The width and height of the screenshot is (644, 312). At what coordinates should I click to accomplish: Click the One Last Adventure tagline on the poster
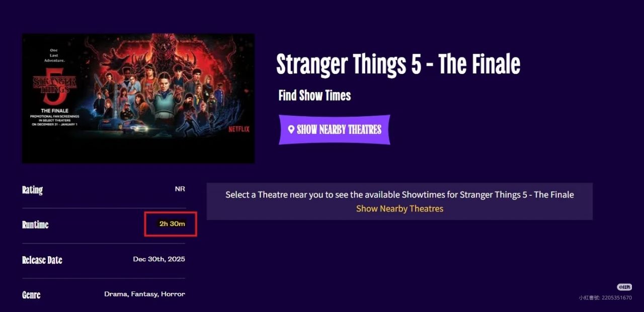(x=54, y=55)
